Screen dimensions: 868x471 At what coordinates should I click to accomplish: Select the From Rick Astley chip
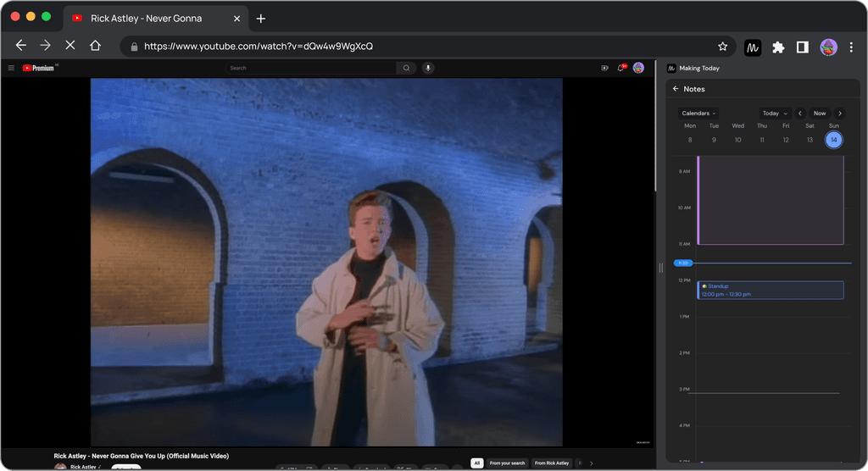coord(551,463)
